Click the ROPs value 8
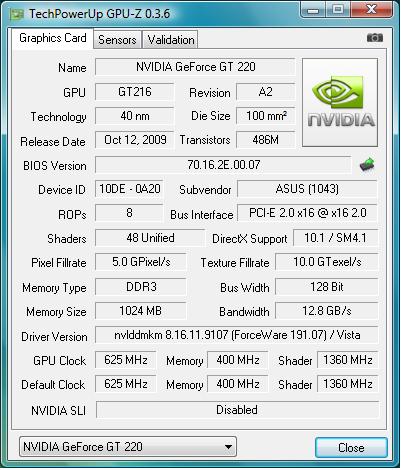The height and width of the screenshot is (470, 402). (129, 213)
